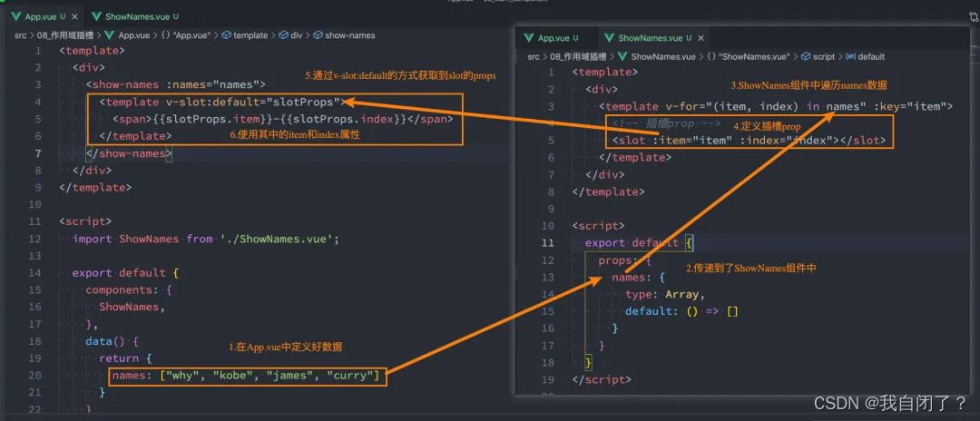Click the <script> tag on line 10 of ShowNames.vue
The image size is (980, 421).
[598, 226]
